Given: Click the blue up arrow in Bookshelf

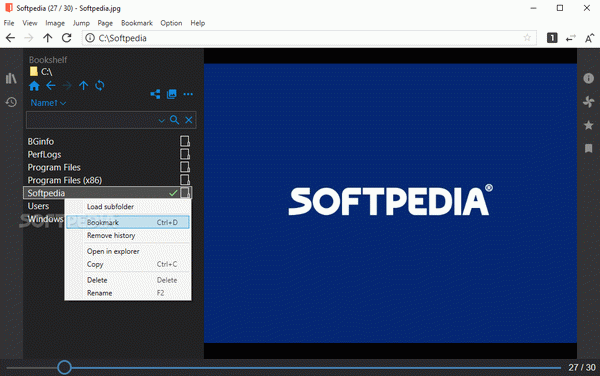Looking at the screenshot, I should pos(83,86).
